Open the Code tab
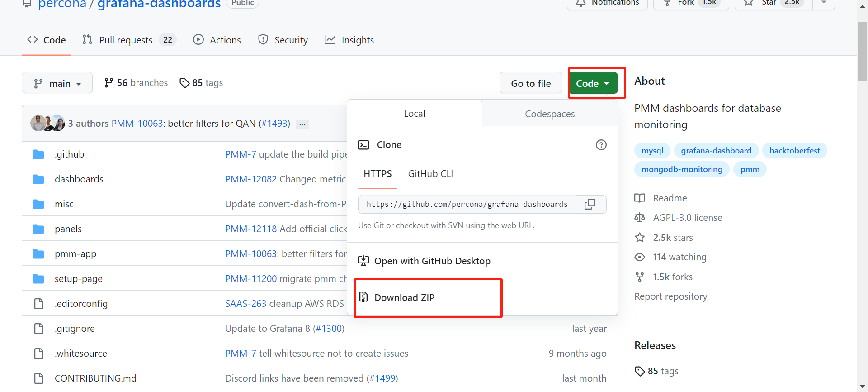Screen dimensions: 868x392 click(47, 40)
